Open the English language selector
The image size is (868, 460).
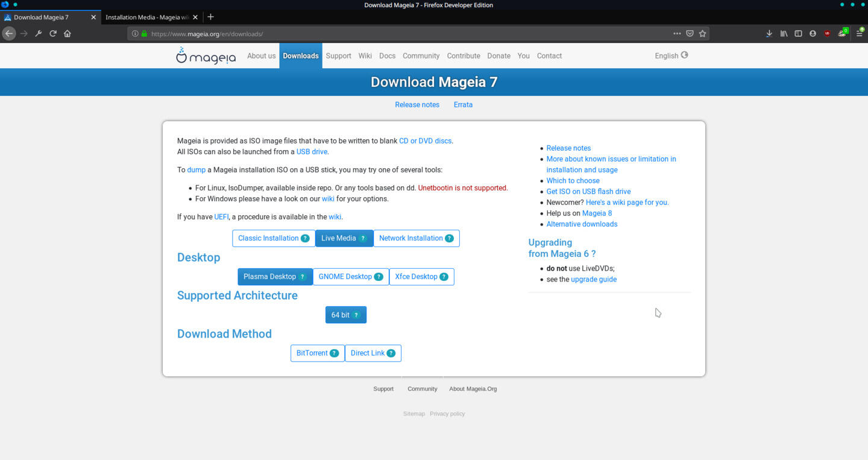[671, 55]
